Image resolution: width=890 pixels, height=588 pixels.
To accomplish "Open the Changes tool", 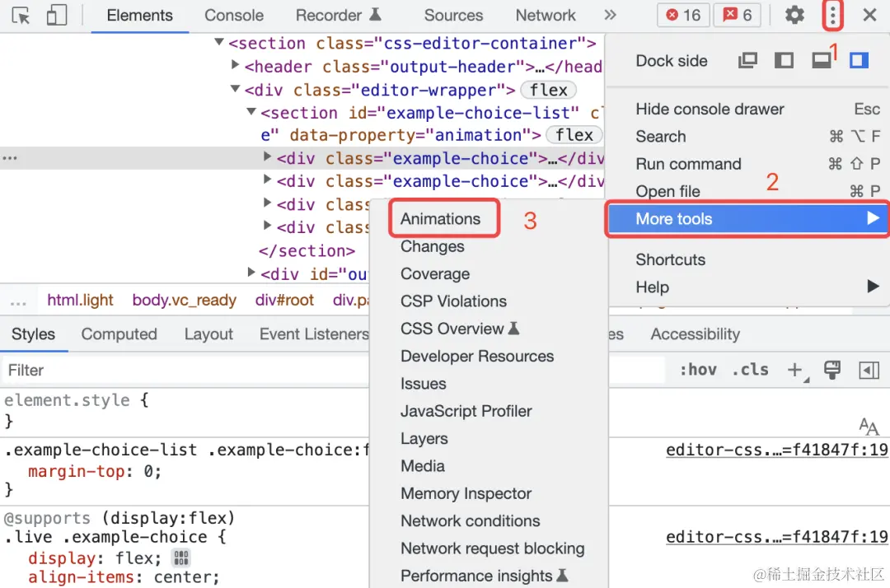I will [433, 247].
